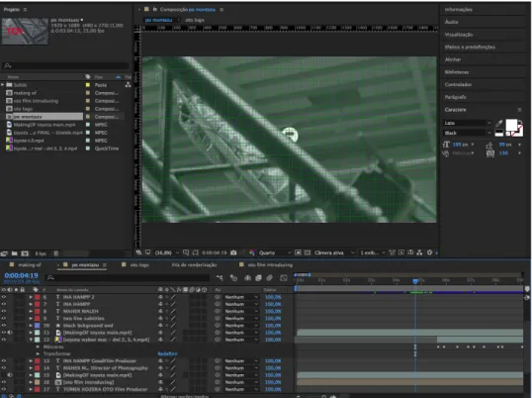The height and width of the screenshot is (398, 532).
Task: Hide layer 6 INA HAMPP 2
Action: [4, 297]
